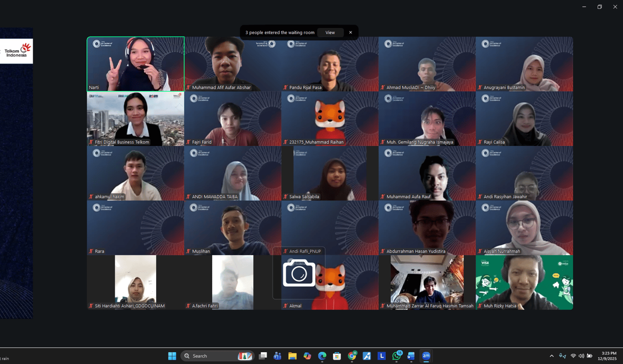The width and height of the screenshot is (623, 364).
Task: Open Microsoft Word from the taskbar
Action: (x=411, y=356)
